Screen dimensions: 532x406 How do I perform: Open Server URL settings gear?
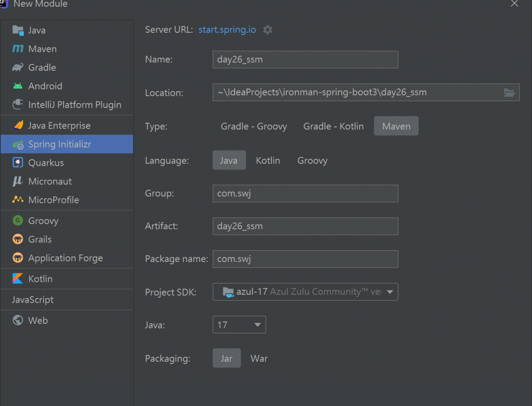pyautogui.click(x=268, y=30)
